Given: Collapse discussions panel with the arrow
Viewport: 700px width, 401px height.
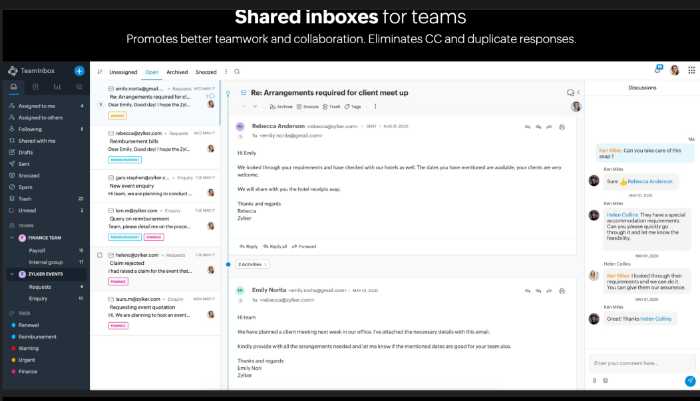Looking at the screenshot, I should pos(579,92).
